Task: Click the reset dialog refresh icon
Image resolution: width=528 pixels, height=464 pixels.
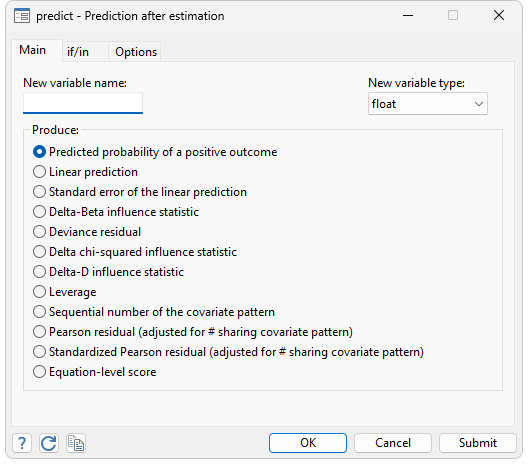Action: (x=49, y=443)
